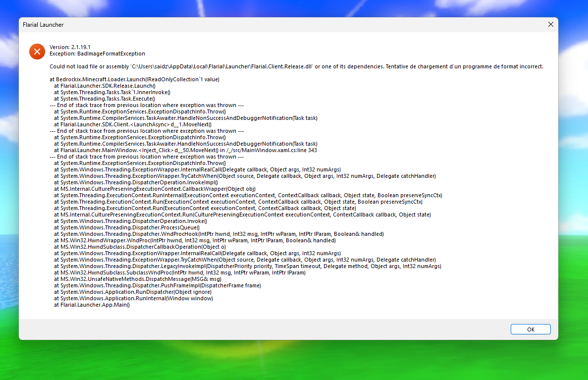
Task: Click the 'Dispatcher.ProcessQueue()' line
Action: click(126, 227)
